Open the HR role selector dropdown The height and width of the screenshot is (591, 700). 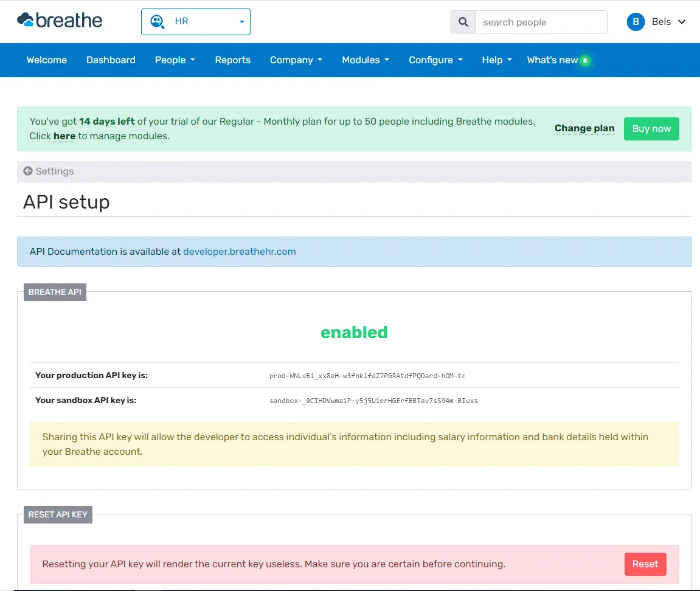tap(196, 22)
